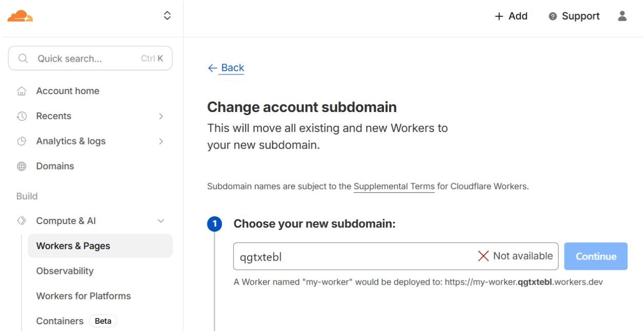
Task: Expand the Analytics & logs arrow
Action: (161, 141)
